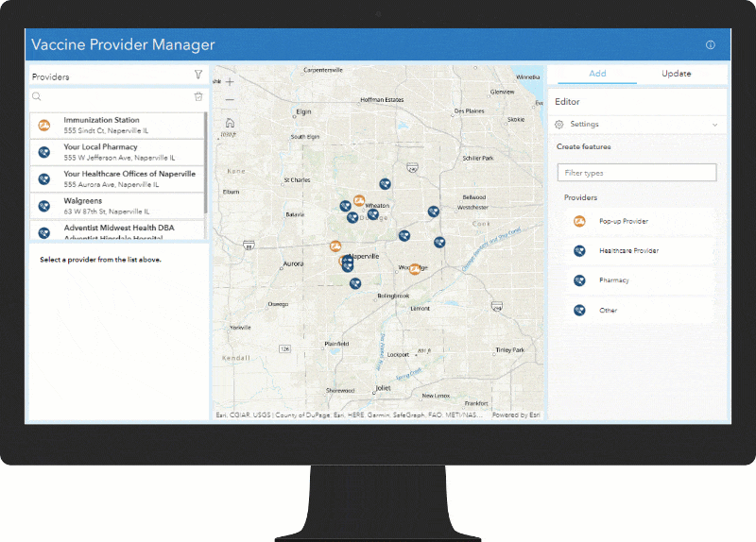
Task: Open the Powered by Esri link
Action: click(x=516, y=415)
